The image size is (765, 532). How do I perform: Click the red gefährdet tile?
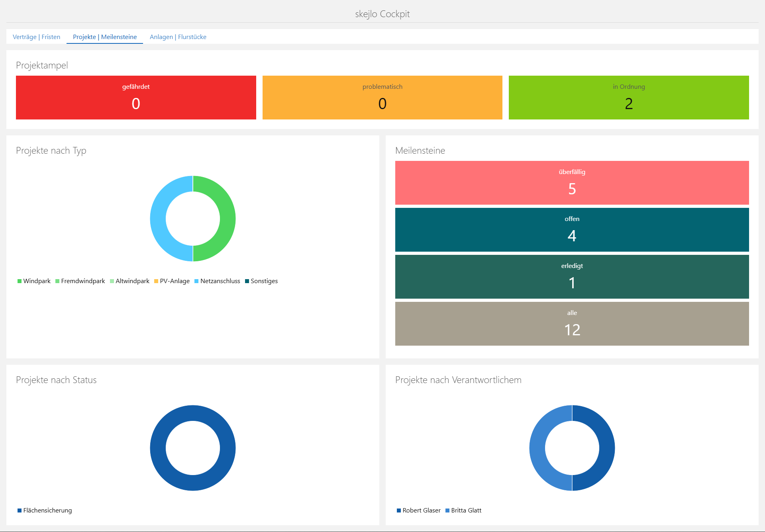(136, 98)
